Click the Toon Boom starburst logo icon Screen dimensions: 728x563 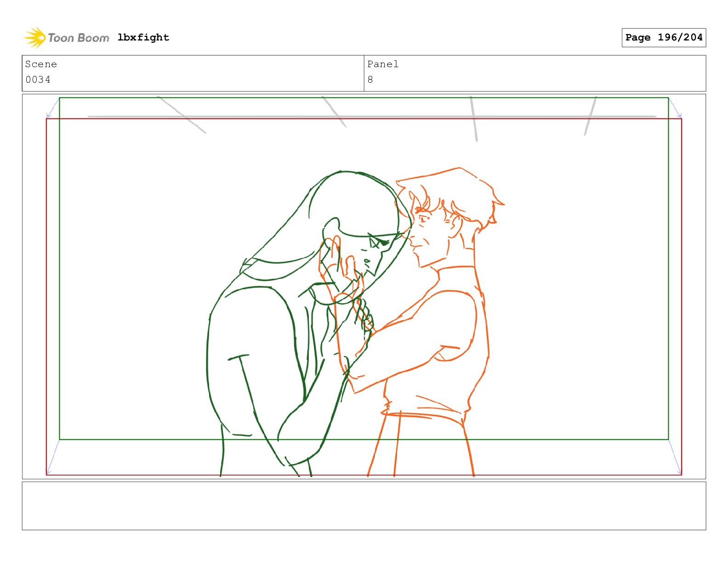[x=35, y=38]
